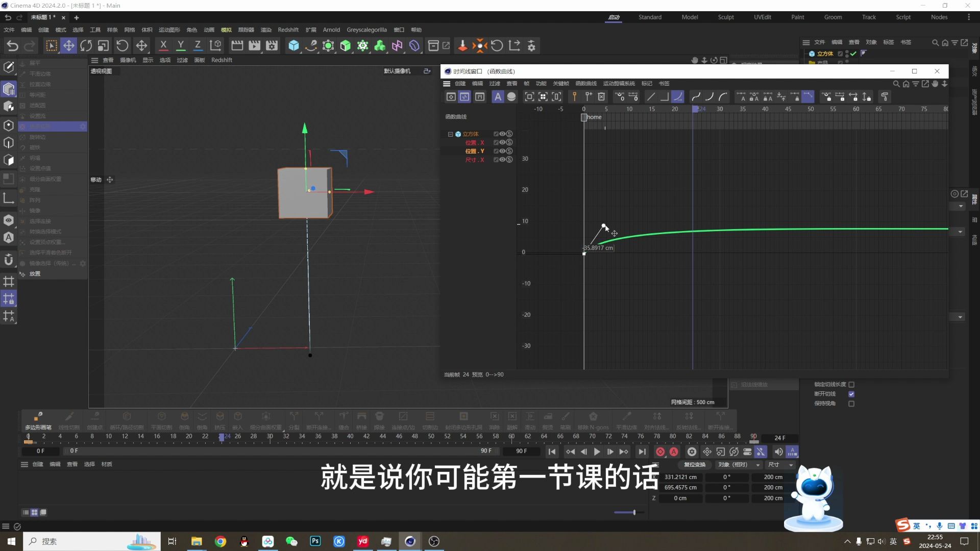Select the ease-in curve icon in function curve toolbar

[709, 96]
